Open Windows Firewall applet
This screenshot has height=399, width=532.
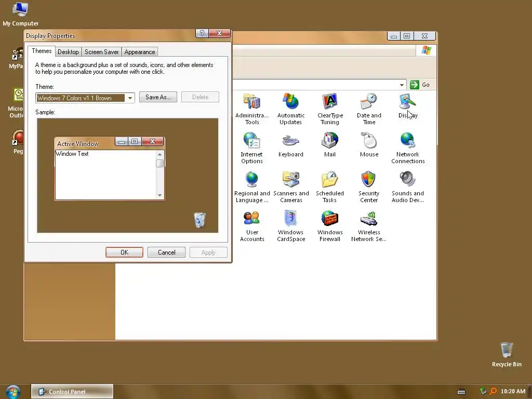click(x=330, y=225)
